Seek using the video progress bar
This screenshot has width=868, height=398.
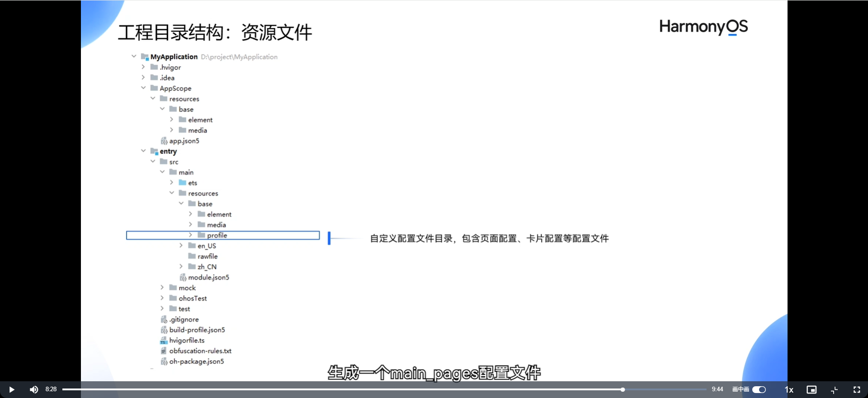point(384,389)
